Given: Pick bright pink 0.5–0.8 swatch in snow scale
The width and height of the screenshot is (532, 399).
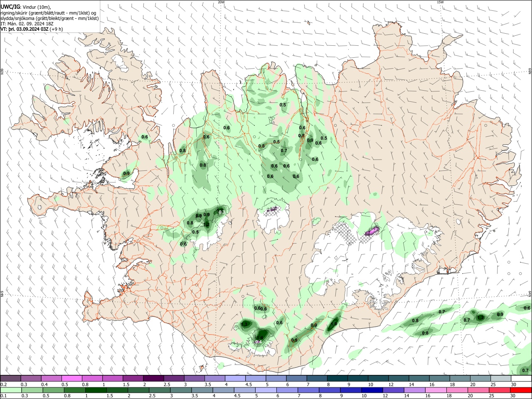Looking at the screenshot, I should pos(71,379).
